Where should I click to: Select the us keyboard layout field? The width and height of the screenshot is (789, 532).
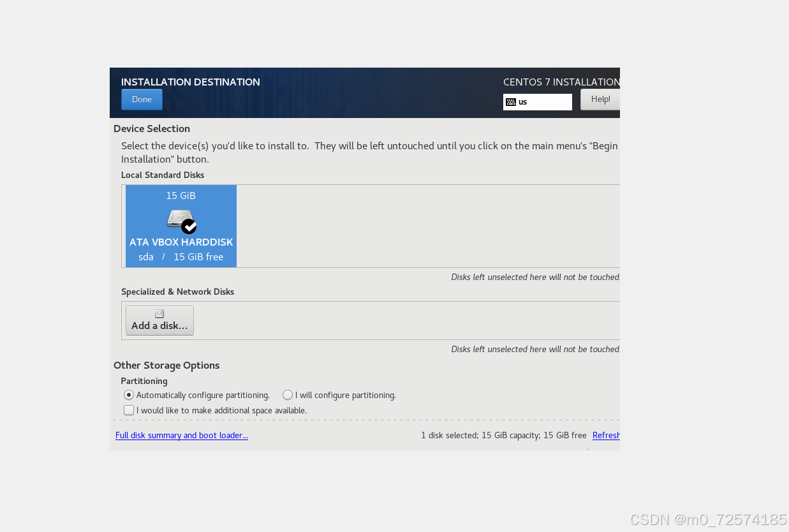[538, 102]
